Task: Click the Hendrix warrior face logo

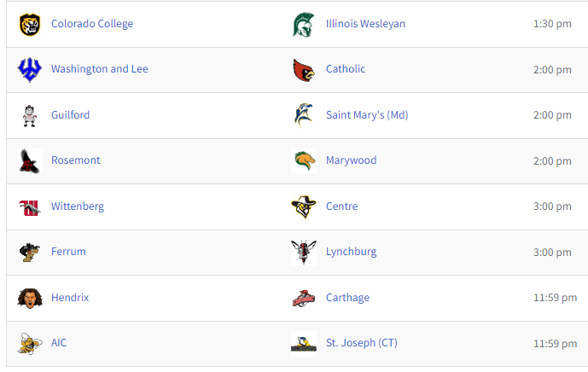Action: tap(30, 298)
